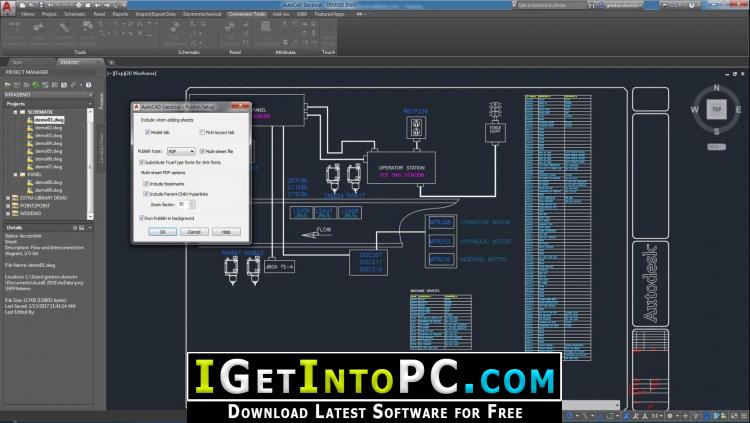The image size is (750, 423).
Task: Toggle the Model tab checkbox
Action: click(x=147, y=132)
